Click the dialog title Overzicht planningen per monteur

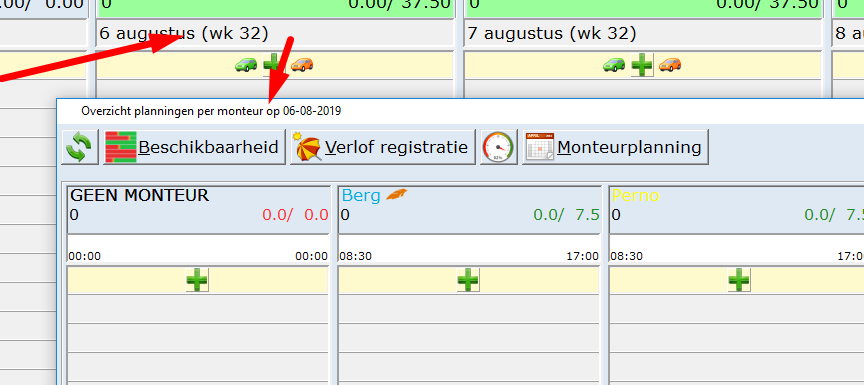(211, 111)
